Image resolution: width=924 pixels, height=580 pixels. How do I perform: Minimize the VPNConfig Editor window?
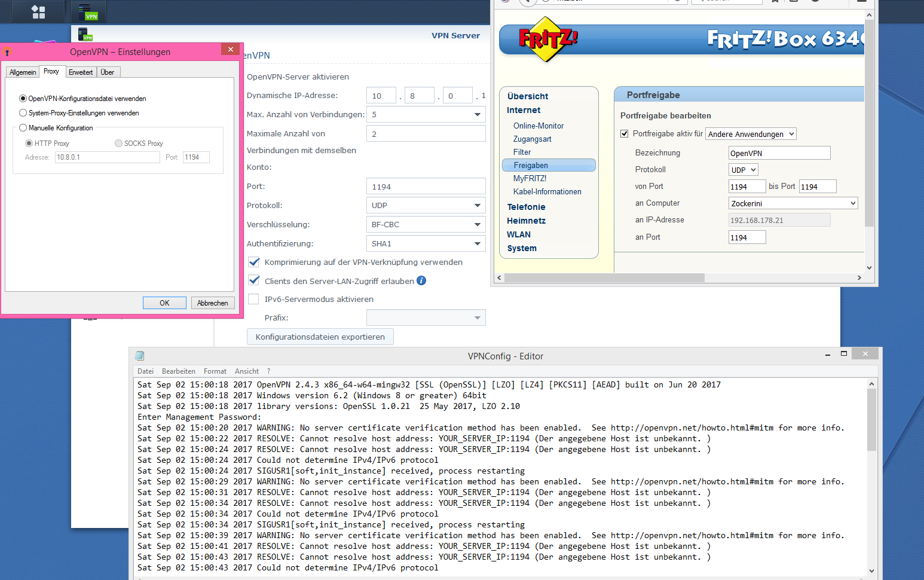[828, 355]
